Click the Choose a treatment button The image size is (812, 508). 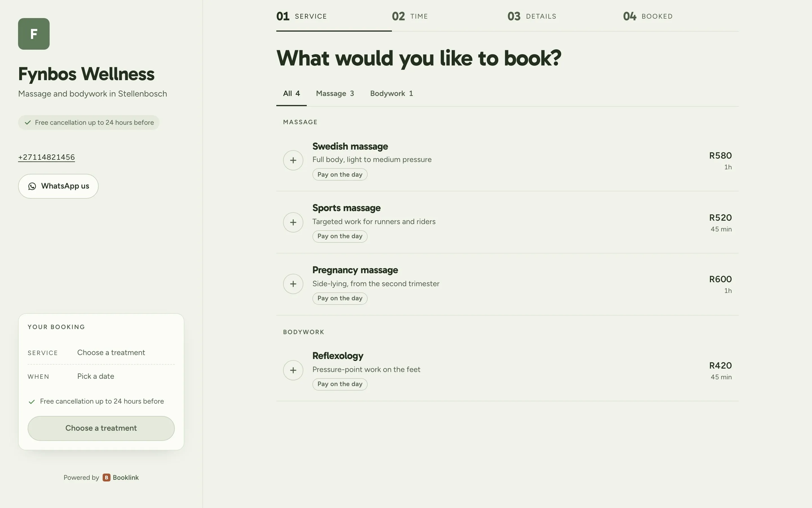coord(101,428)
